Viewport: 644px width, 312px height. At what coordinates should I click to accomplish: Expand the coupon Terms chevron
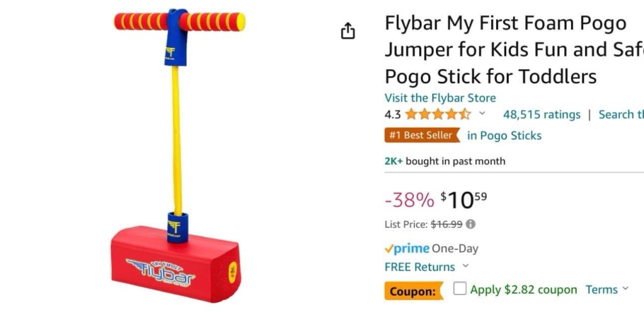625,289
